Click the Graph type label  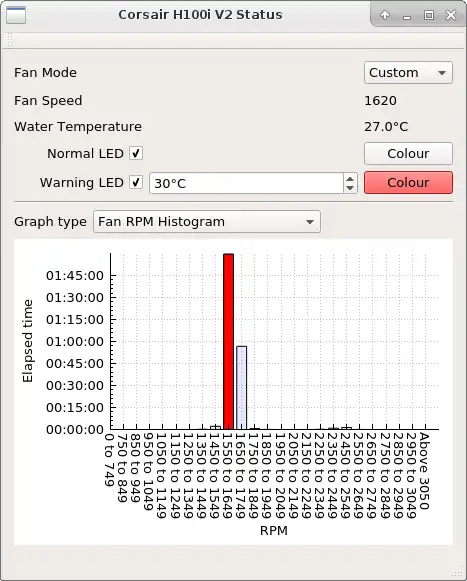point(50,222)
